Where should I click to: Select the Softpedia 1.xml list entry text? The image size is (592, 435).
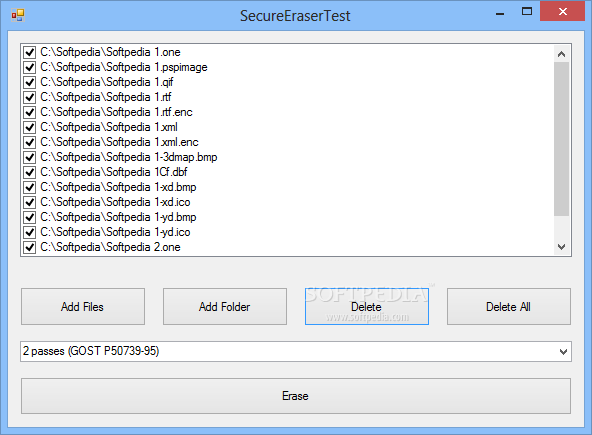[x=109, y=127]
